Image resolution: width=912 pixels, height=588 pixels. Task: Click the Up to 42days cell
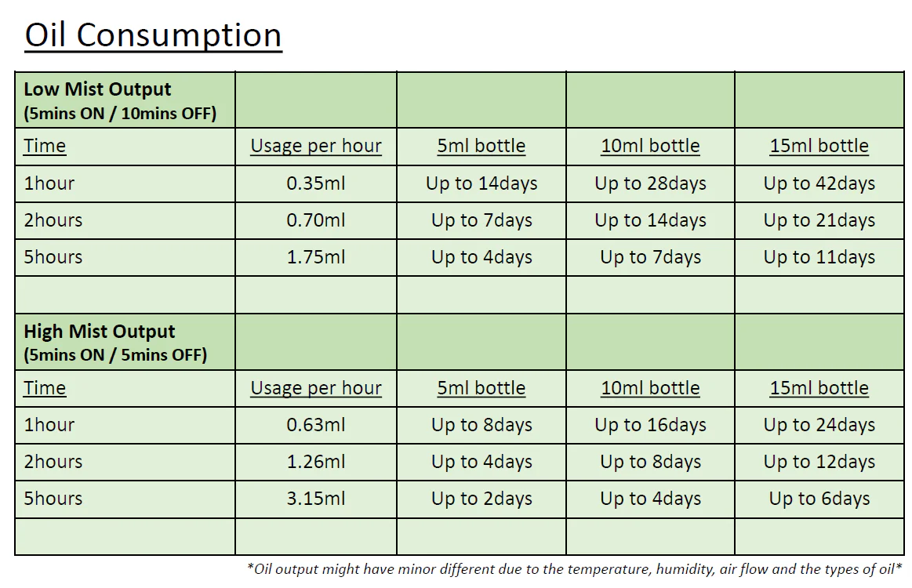[819, 183]
